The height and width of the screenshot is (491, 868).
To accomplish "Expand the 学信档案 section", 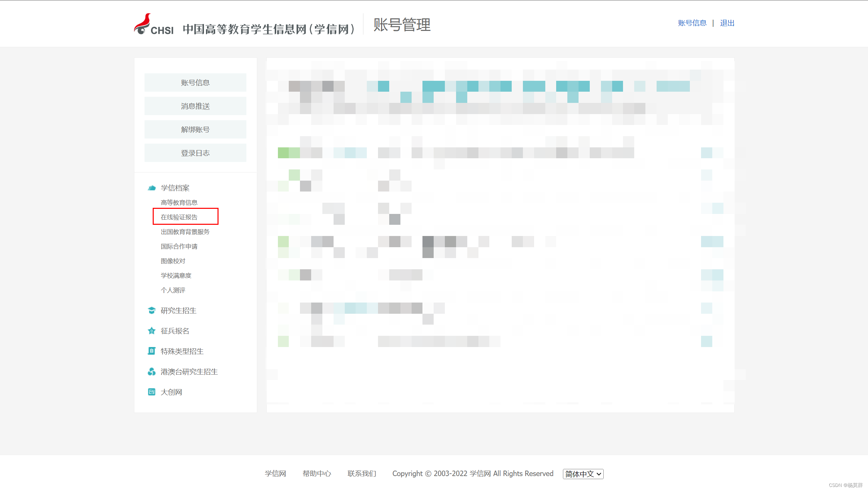I will tap(175, 188).
